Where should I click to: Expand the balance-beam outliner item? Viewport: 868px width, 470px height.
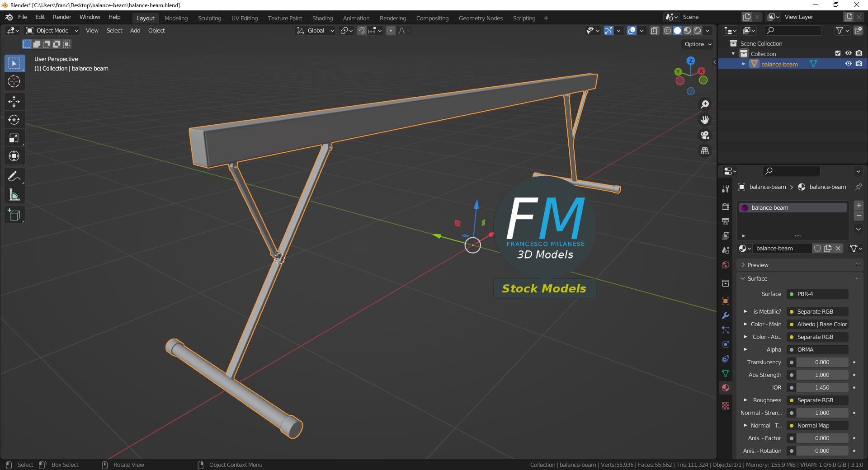pos(744,64)
